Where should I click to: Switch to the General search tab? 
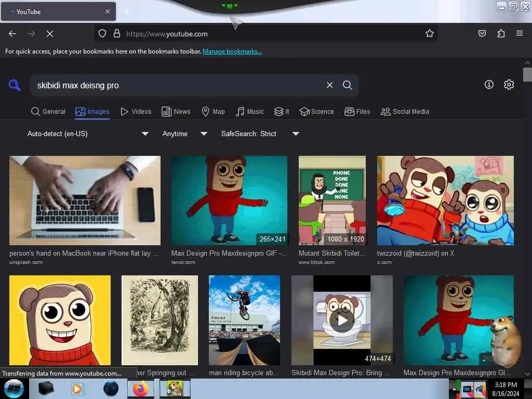[x=48, y=112]
